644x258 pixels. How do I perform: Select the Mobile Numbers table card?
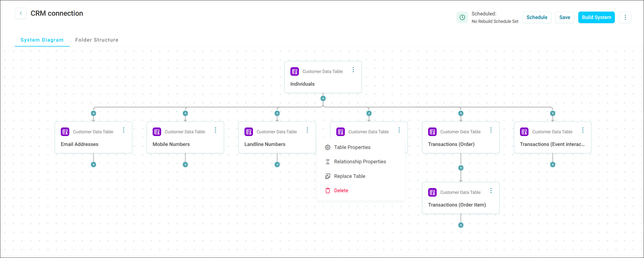pyautogui.click(x=185, y=137)
